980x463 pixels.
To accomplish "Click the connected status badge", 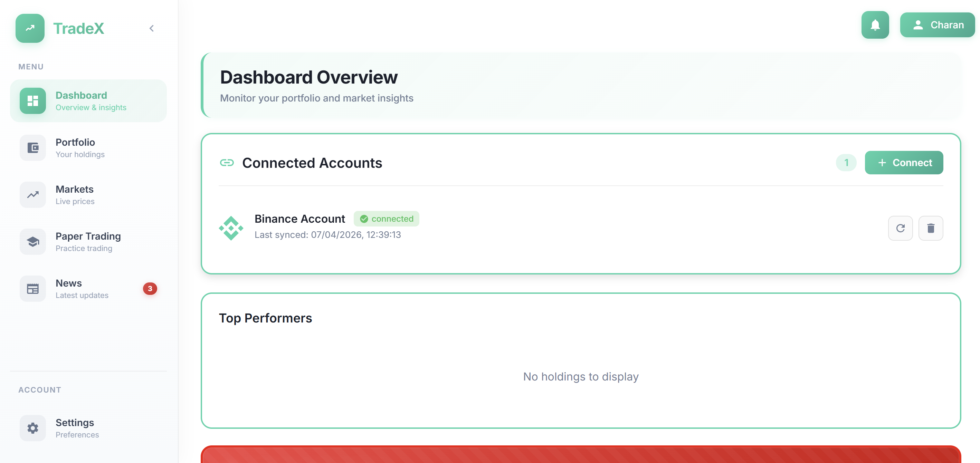I will (386, 219).
